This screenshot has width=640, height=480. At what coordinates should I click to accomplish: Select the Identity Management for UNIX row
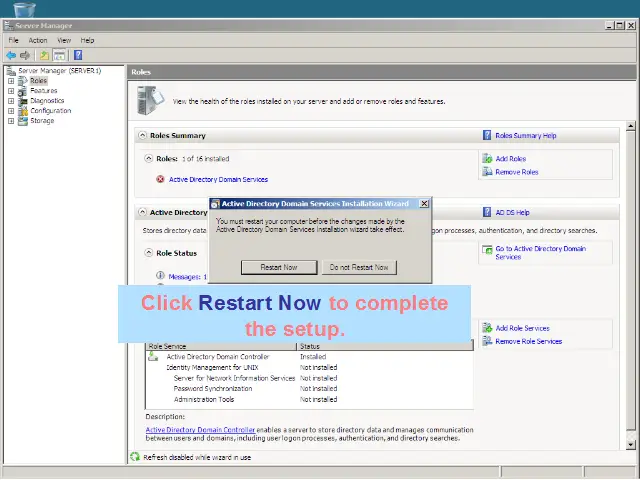[309, 367]
